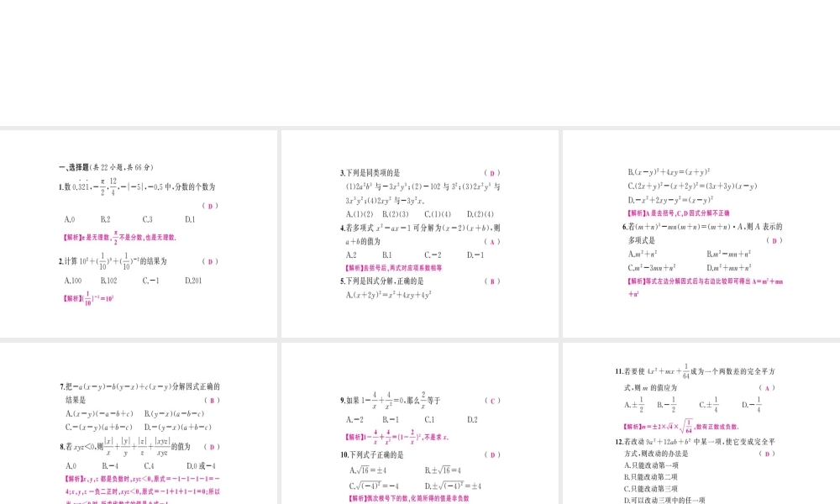Click option A.(x+2y)²=x²+4xy+4y²
The width and height of the screenshot is (840, 504).
(388, 295)
